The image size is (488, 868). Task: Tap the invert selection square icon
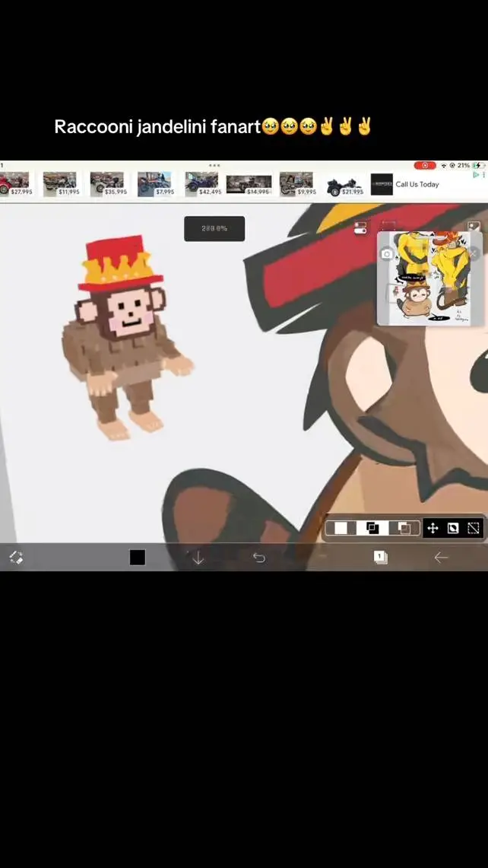pos(453,528)
